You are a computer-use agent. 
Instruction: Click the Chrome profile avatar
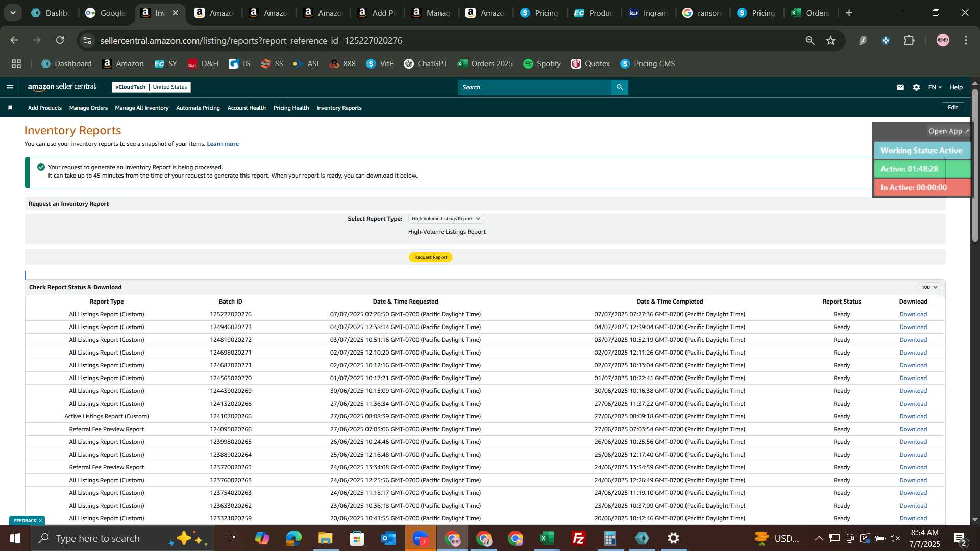[943, 40]
